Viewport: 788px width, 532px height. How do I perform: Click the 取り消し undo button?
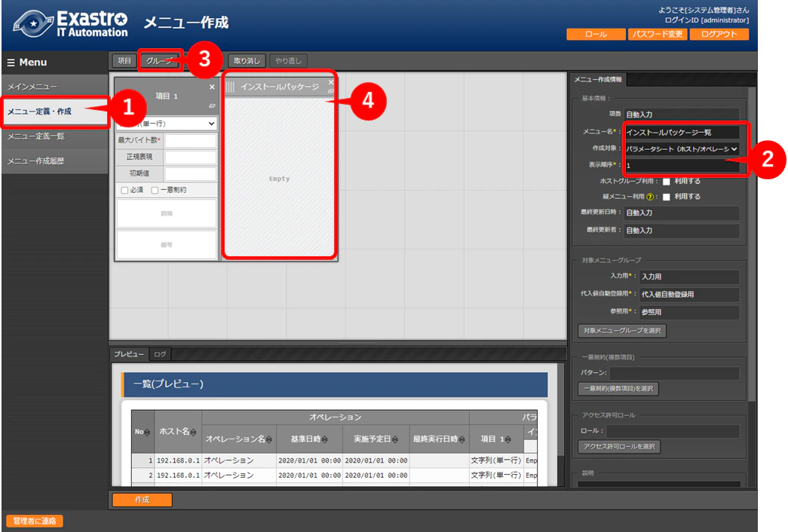tap(247, 61)
